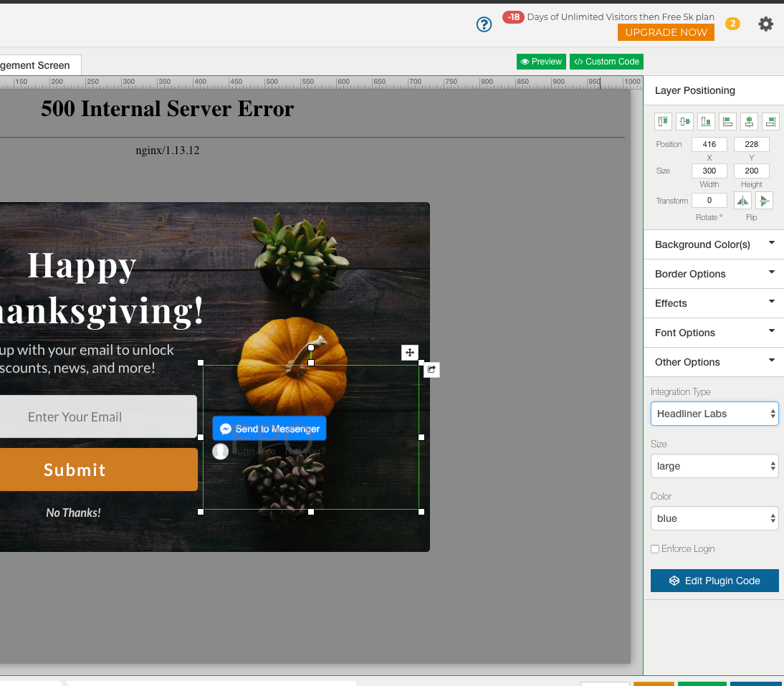This screenshot has width=784, height=686.
Task: Click the Preview button
Action: tap(541, 62)
